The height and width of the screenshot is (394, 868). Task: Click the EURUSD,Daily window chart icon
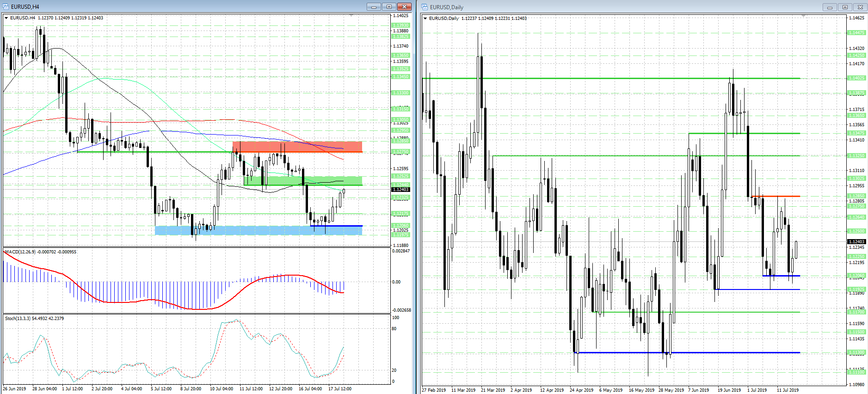tap(425, 7)
